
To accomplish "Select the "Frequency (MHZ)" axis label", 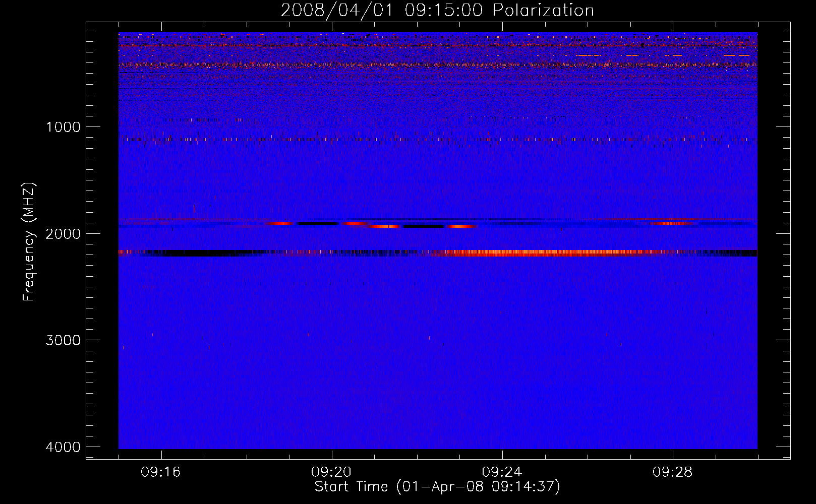I will click(x=29, y=242).
